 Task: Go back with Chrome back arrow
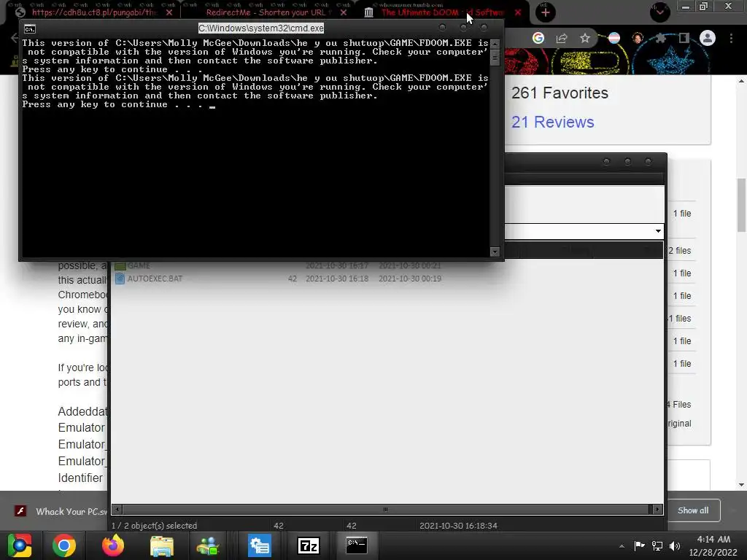pos(15,38)
